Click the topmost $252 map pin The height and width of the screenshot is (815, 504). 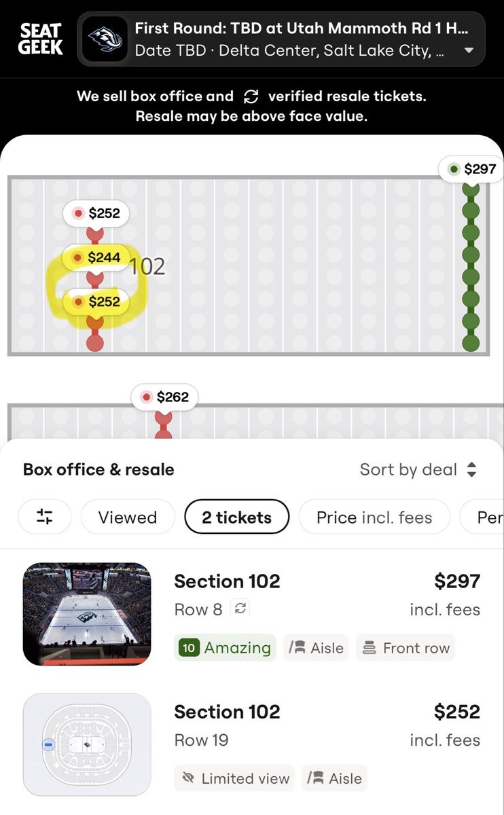pos(96,213)
